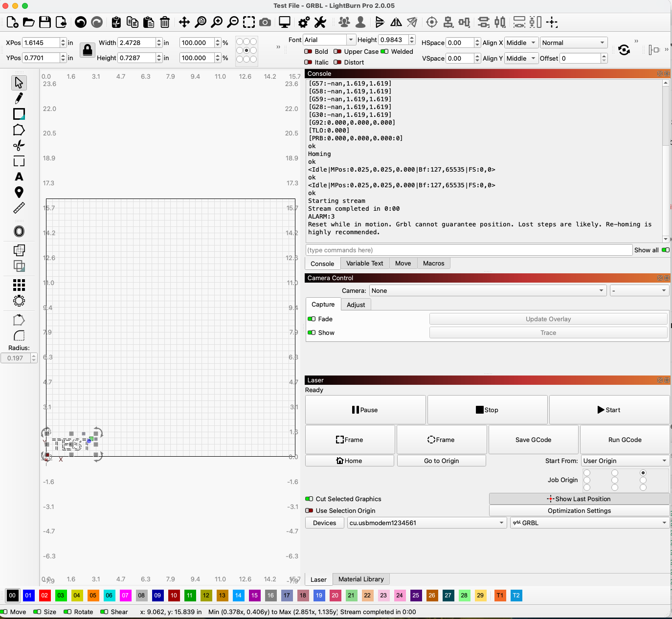
Task: Toggle Cut Selected Graphics switch
Action: (309, 499)
